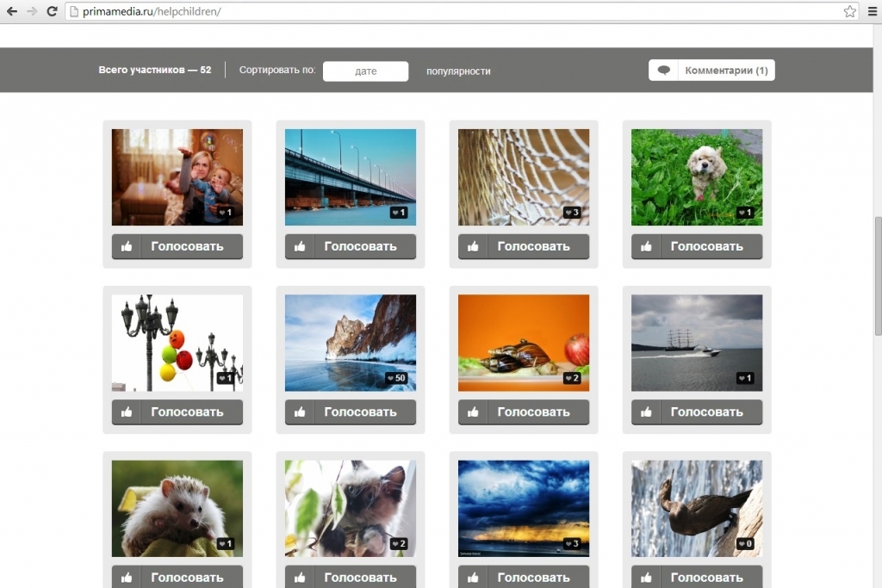This screenshot has width=882, height=588.
Task: Click heart counter on ice cliff photo
Action: pyautogui.click(x=397, y=378)
